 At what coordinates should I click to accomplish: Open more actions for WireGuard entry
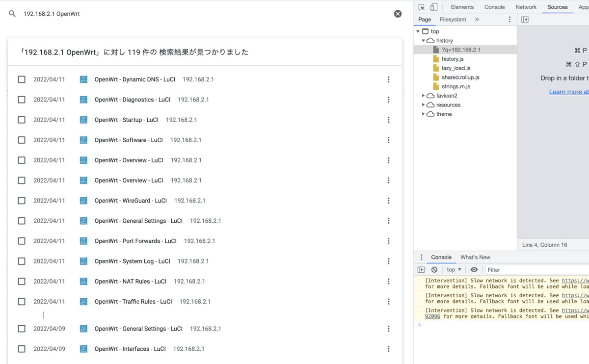click(388, 201)
